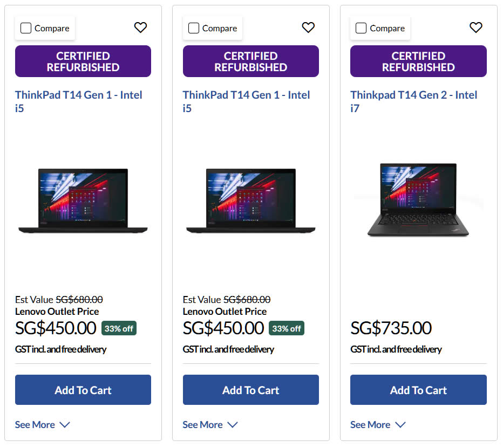
Task: Expand See More on the first card
Action: click(x=43, y=425)
